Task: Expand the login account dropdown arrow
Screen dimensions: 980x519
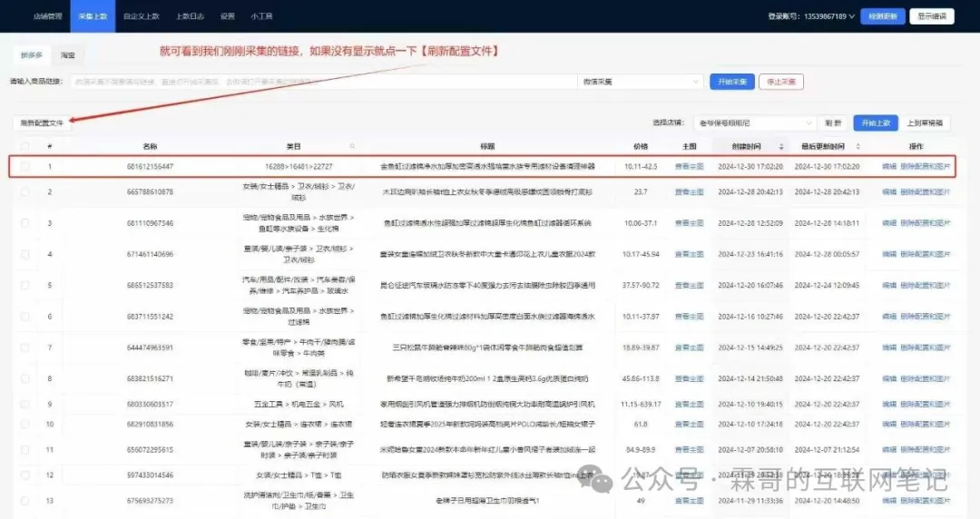Action: coord(851,16)
